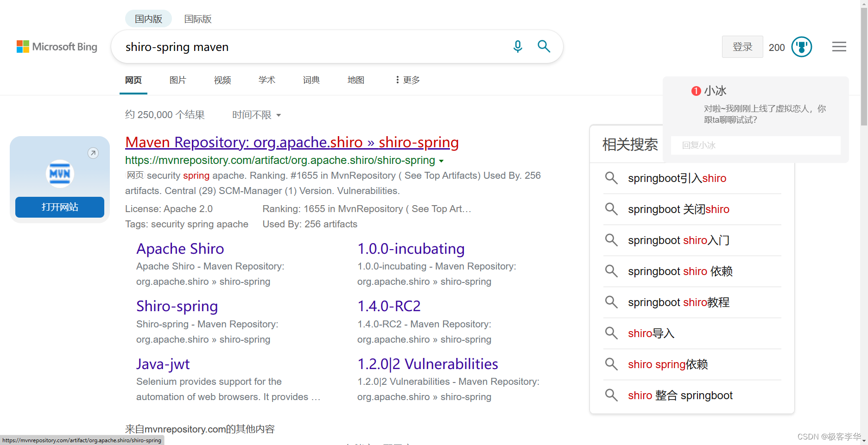Switch to 国际版 search mode
868x445 pixels.
[198, 19]
